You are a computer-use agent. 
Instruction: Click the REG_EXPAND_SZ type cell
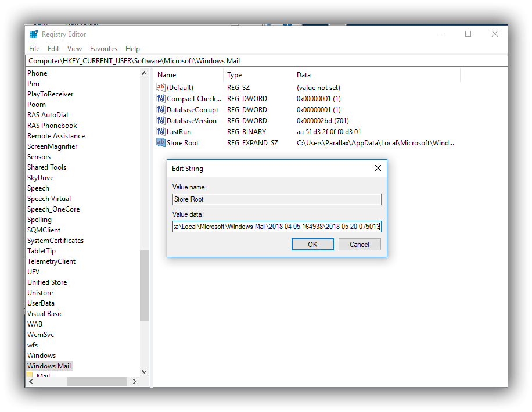[x=253, y=143]
